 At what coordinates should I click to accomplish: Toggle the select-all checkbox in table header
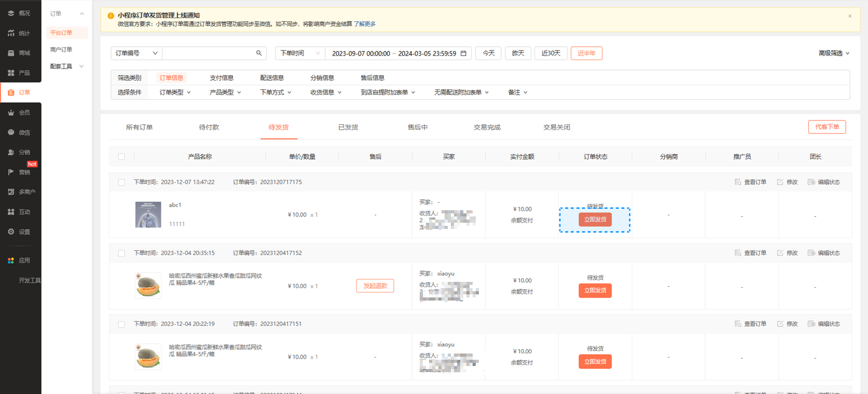121,157
